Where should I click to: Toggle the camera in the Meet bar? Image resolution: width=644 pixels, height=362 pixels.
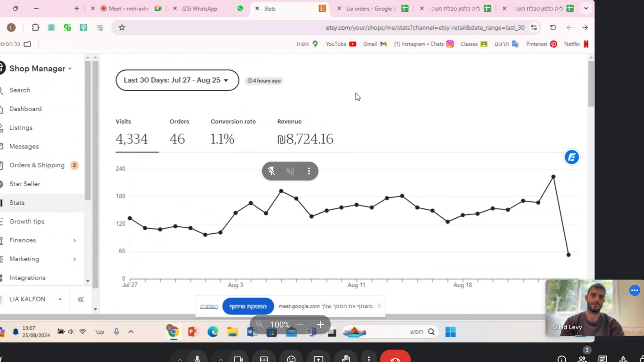[x=238, y=359]
